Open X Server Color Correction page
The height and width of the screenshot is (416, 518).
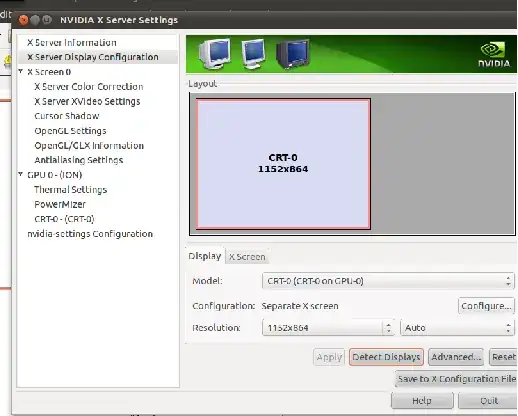coord(89,87)
